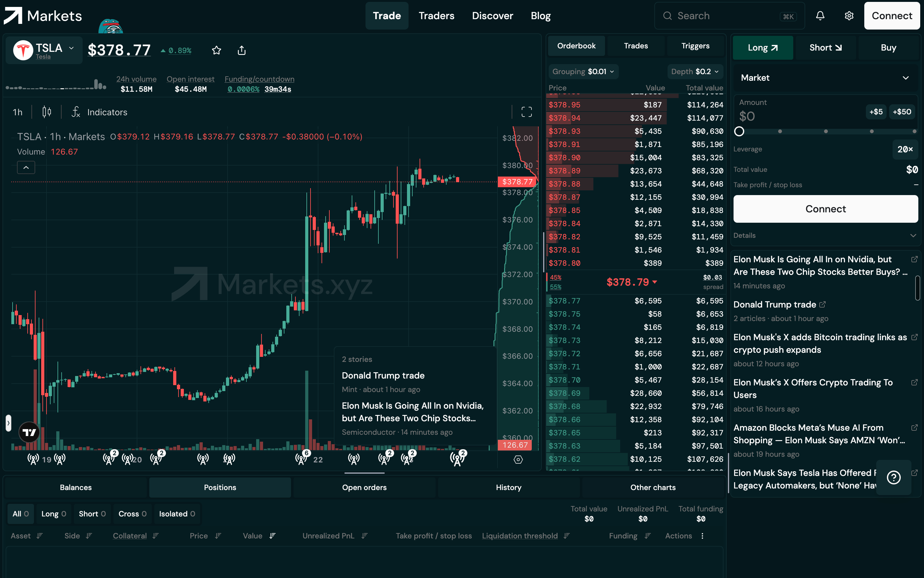924x578 pixels.
Task: Open the notifications bell
Action: click(x=820, y=16)
